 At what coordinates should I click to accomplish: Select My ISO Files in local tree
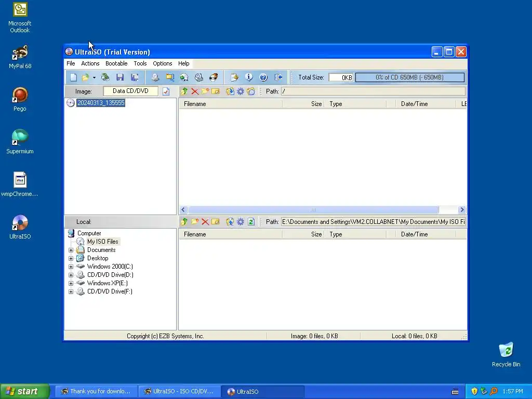pos(102,242)
